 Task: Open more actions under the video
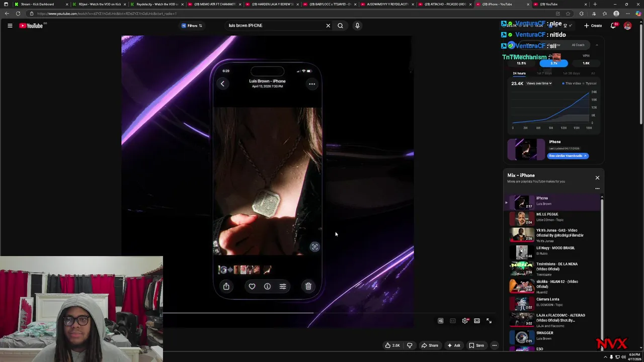[x=495, y=345]
